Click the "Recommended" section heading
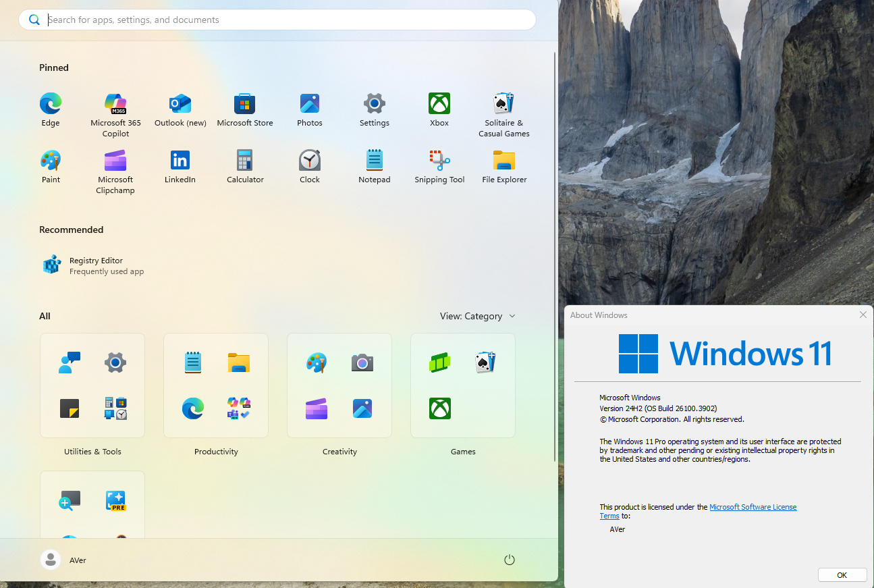Viewport: 874px width, 588px height. (x=72, y=230)
